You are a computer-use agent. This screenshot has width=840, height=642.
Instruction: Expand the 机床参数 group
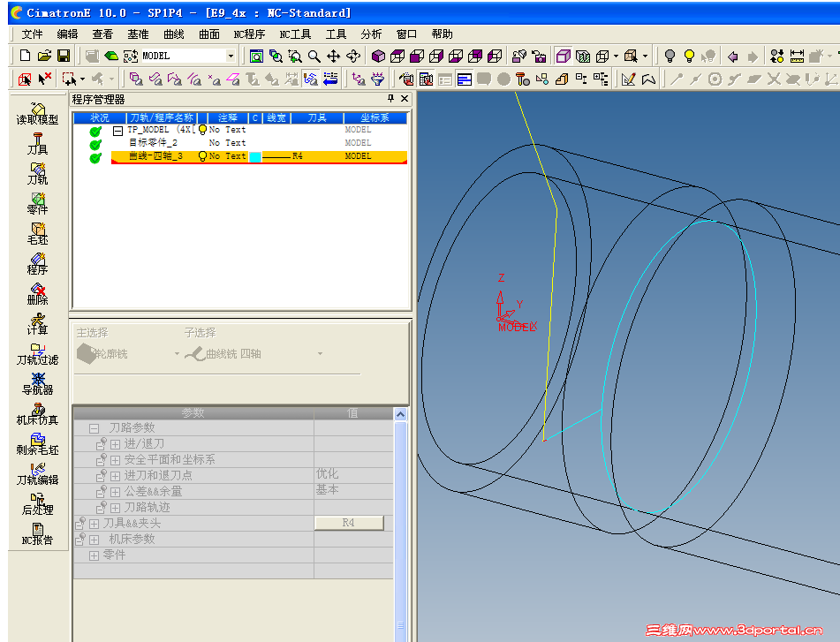point(95,540)
